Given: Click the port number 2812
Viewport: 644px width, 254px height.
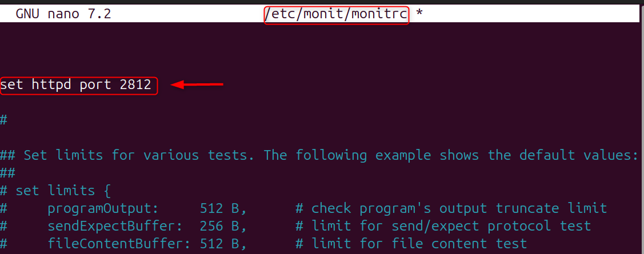Looking at the screenshot, I should coord(135,85).
